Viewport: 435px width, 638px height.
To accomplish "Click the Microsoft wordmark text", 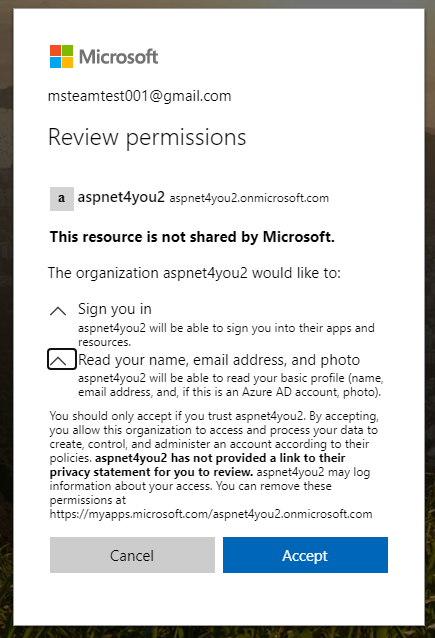I will (x=118, y=57).
